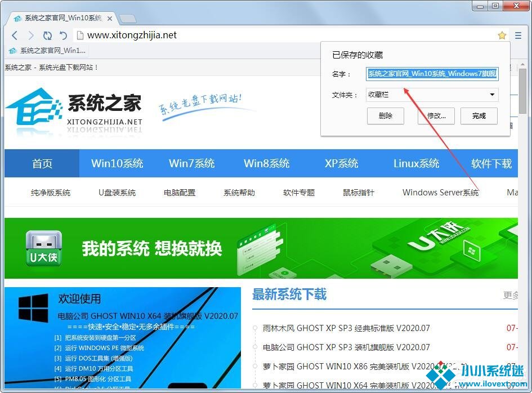Click the 软件专题 sub-link
Image resolution: width=532 pixels, height=393 pixels.
point(299,193)
